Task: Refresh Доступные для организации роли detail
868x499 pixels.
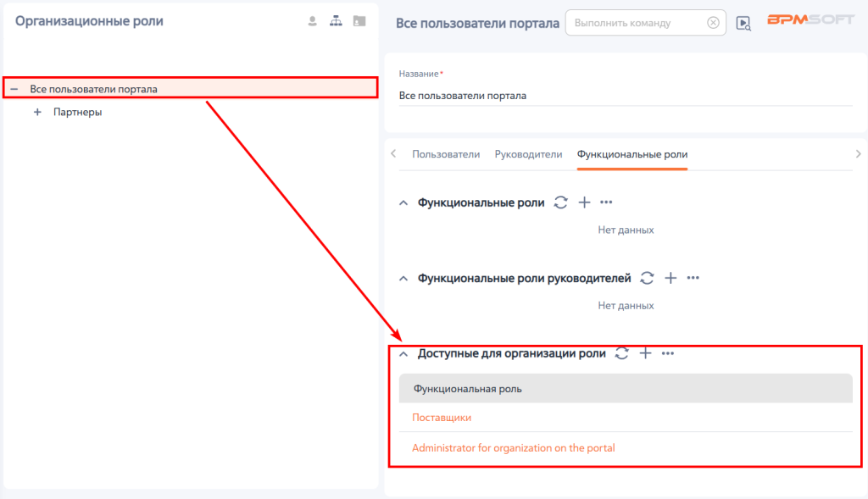Action: click(621, 353)
